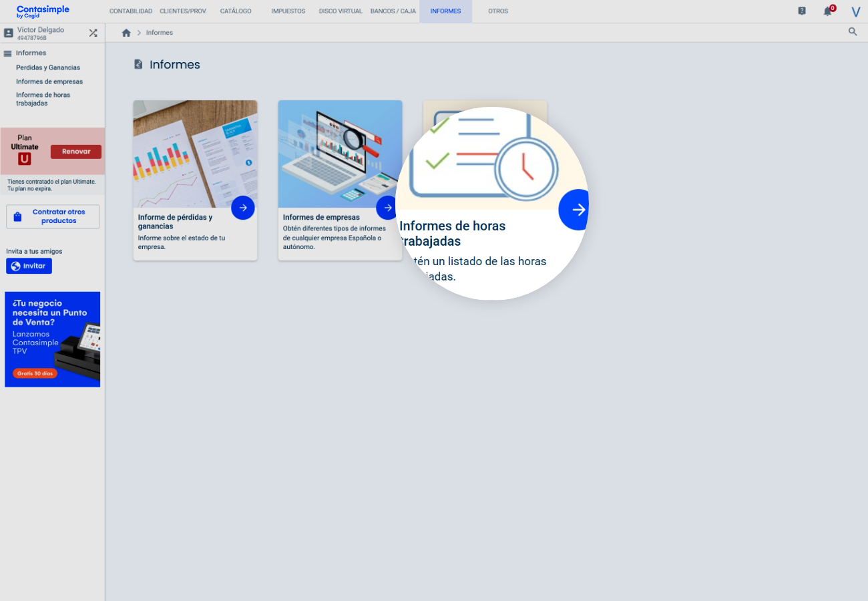Click the Informes page heading icon
868x601 pixels.
pyautogui.click(x=138, y=64)
